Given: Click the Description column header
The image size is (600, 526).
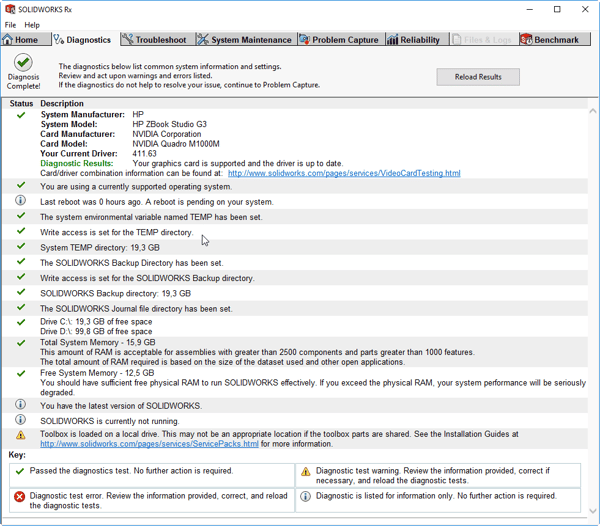Looking at the screenshot, I should click(62, 104).
